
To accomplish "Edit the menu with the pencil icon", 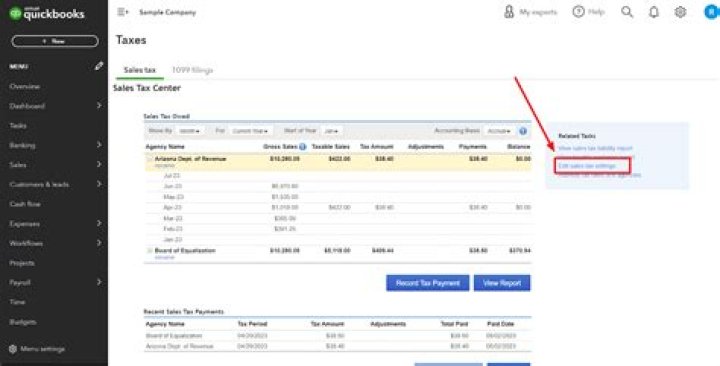I will pyautogui.click(x=99, y=66).
